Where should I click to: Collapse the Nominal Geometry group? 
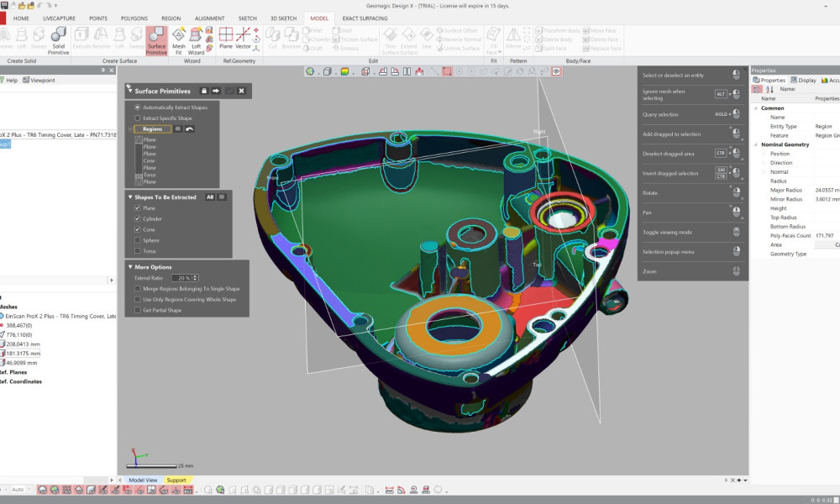[x=756, y=144]
